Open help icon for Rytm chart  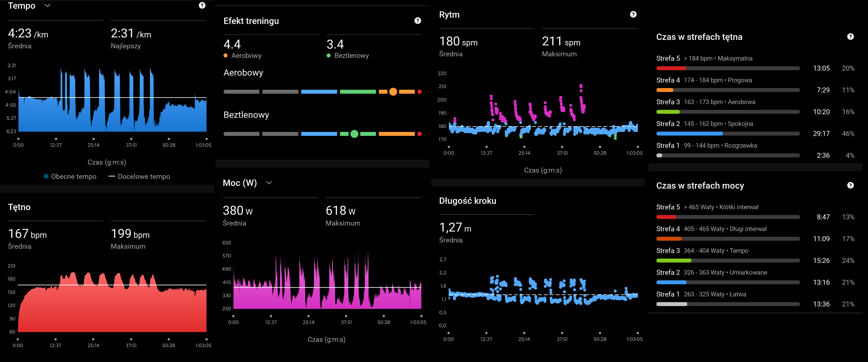(x=633, y=14)
